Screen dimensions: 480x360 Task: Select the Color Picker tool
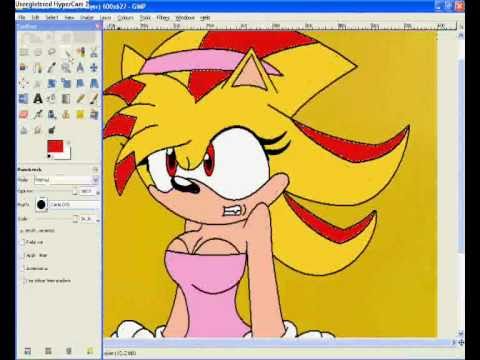[52, 68]
